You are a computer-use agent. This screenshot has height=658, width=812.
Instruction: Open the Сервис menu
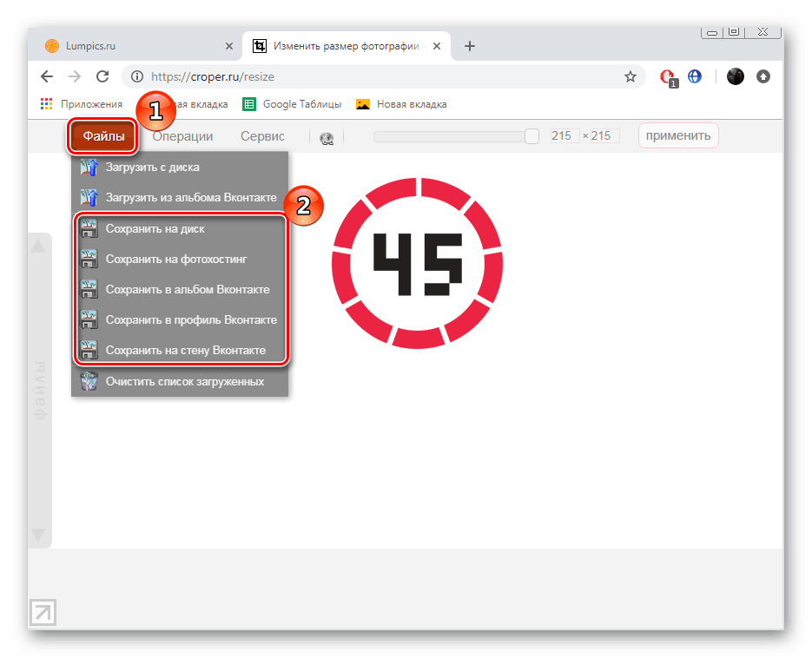pyautogui.click(x=262, y=136)
